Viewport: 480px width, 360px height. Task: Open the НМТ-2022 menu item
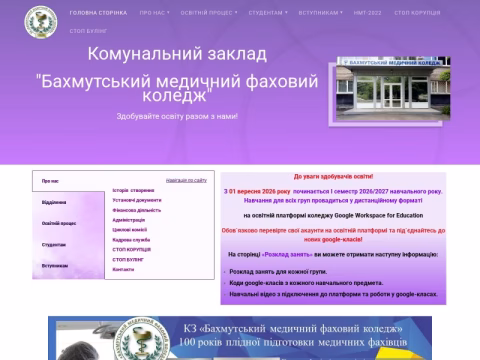367,13
